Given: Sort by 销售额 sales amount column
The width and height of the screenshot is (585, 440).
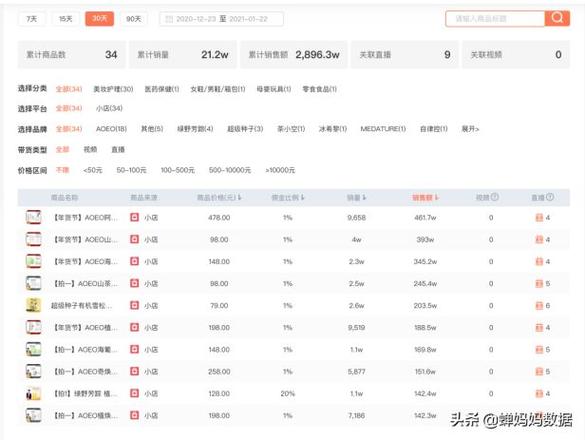Looking at the screenshot, I should 425,197.
